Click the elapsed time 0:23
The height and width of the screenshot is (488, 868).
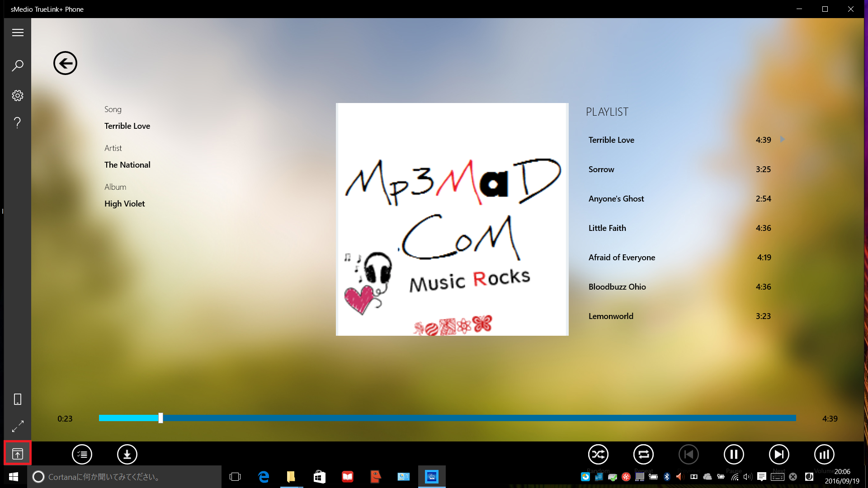pos(65,419)
